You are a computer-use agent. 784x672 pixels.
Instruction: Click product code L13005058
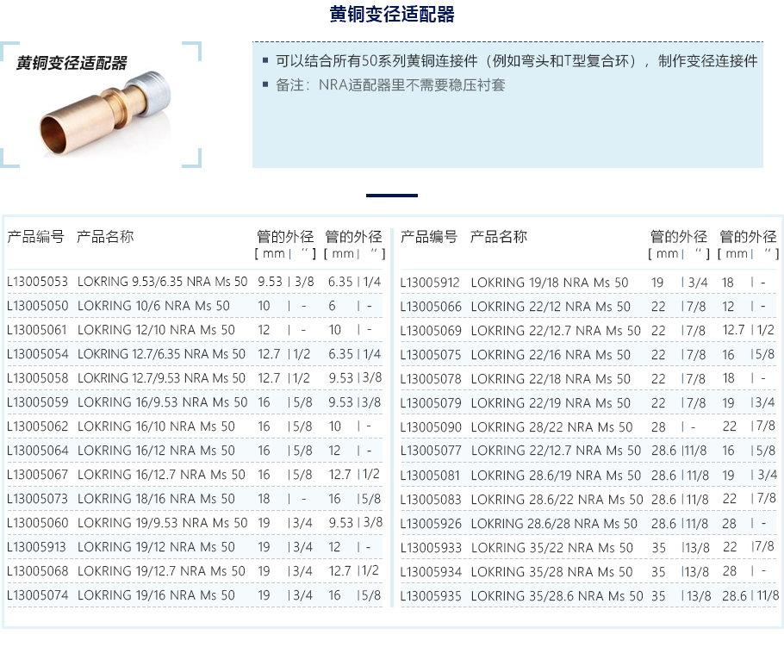[x=38, y=378]
